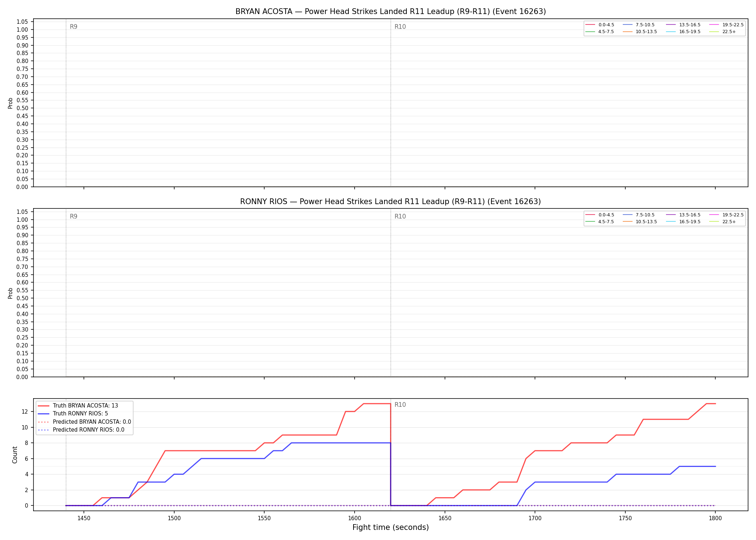
Task: Click Count axis tick label 6
Action: point(27,459)
